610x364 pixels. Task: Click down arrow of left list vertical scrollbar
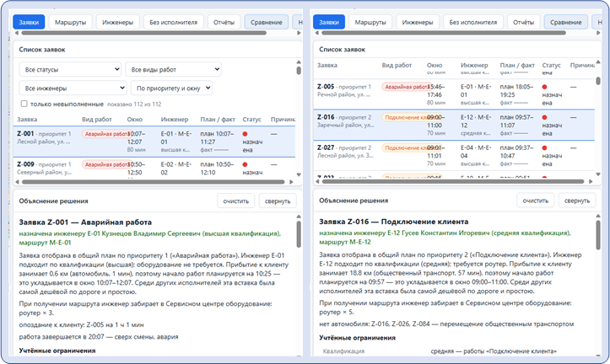tap(299, 174)
